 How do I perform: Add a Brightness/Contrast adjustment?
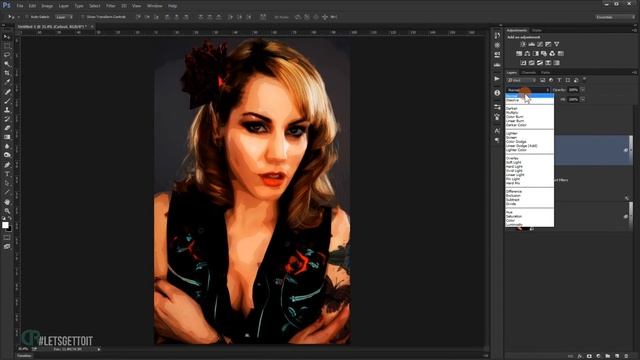point(523,44)
